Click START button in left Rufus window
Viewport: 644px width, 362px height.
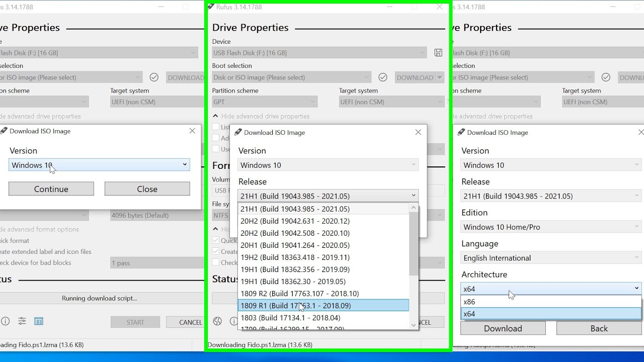(135, 322)
